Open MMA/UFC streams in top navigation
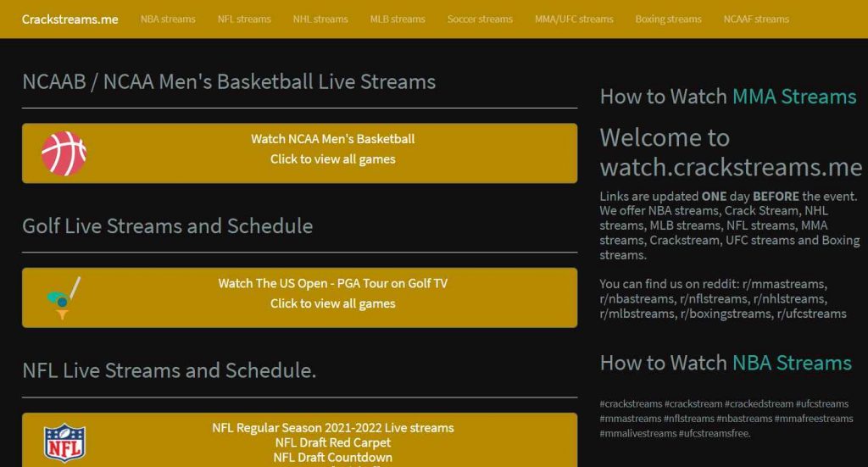This screenshot has height=467, width=868. 574,19
